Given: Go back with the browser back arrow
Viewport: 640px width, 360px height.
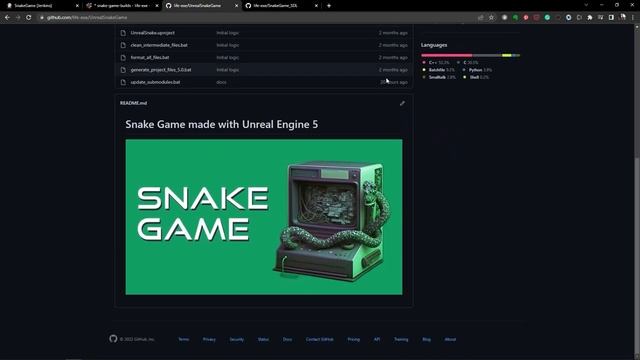Looking at the screenshot, I should pos(7,18).
